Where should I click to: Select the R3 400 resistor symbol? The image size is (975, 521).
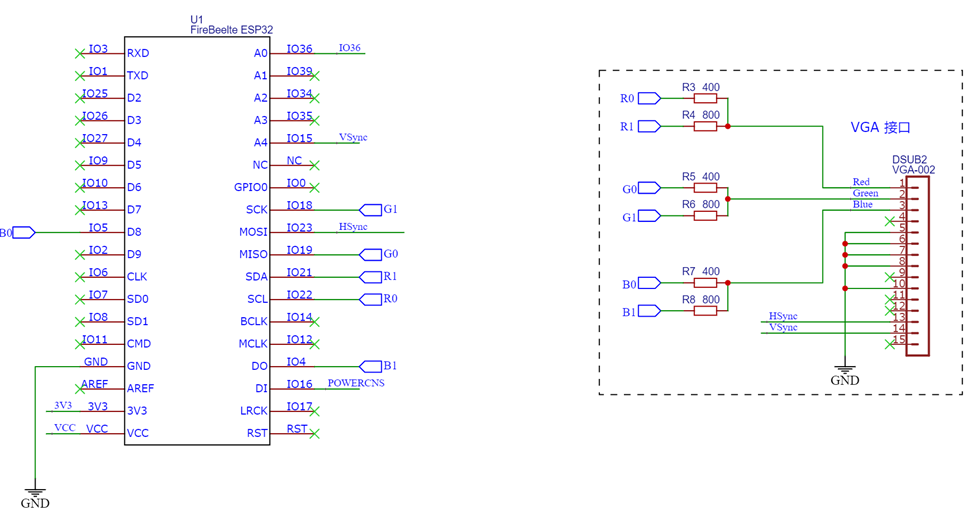705,98
